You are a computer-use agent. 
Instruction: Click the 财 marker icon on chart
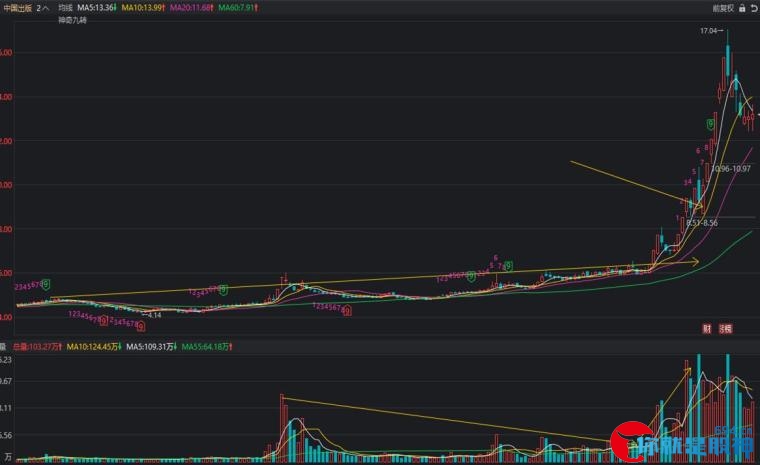707,329
